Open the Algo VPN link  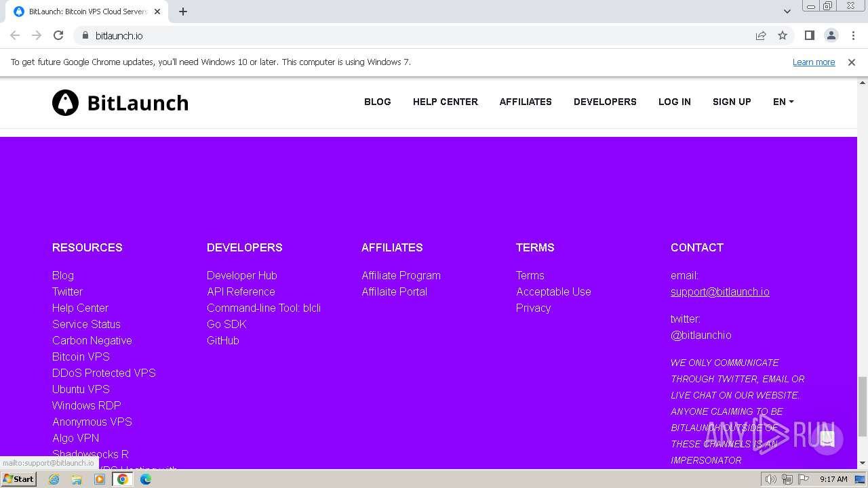pyautogui.click(x=76, y=438)
